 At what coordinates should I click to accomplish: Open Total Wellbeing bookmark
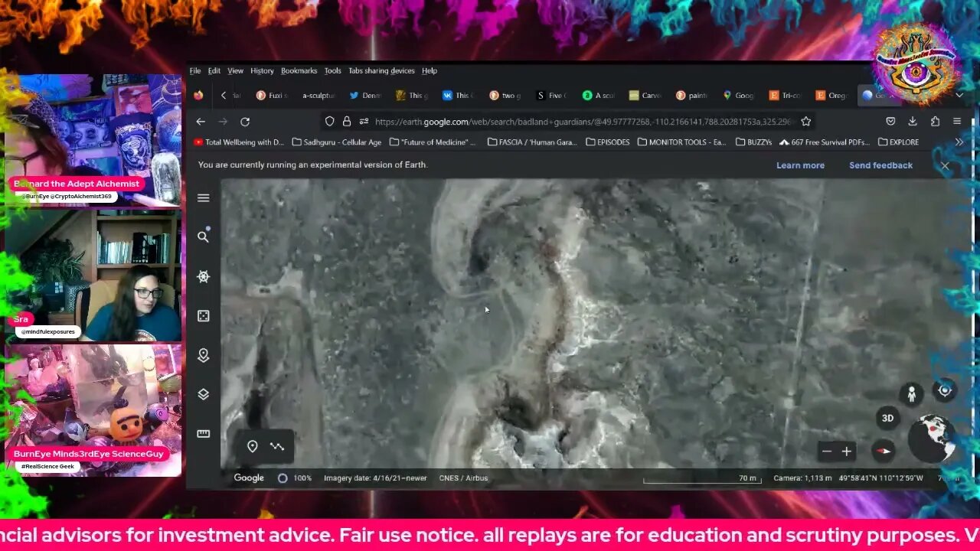239,142
